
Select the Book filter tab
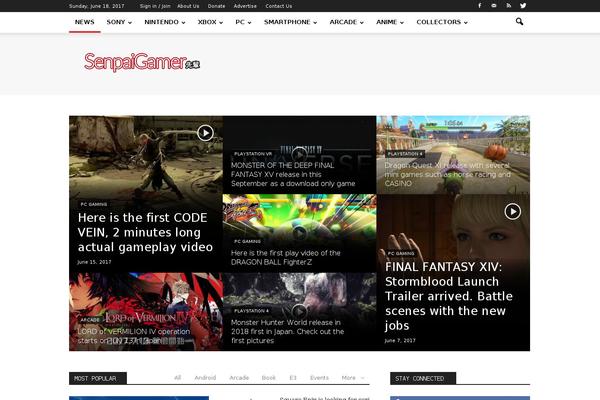(x=269, y=378)
